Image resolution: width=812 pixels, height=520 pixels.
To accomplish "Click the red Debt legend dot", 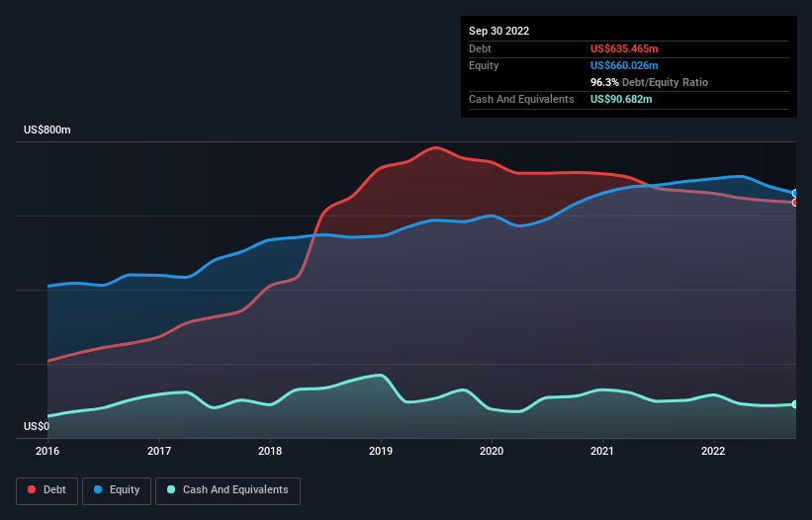I will pyautogui.click(x=32, y=489).
